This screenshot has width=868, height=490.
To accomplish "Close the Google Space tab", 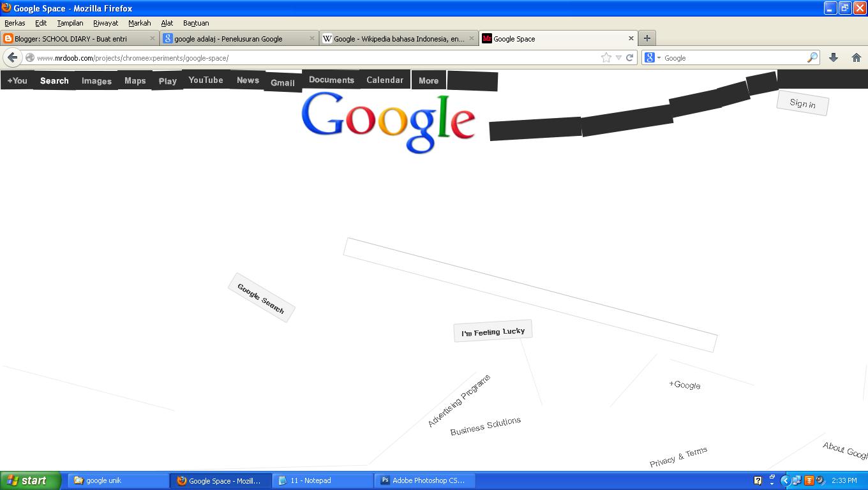I will (631, 38).
